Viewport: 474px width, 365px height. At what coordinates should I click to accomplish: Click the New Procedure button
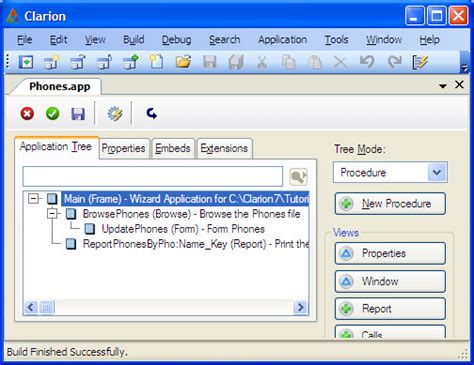tap(390, 203)
